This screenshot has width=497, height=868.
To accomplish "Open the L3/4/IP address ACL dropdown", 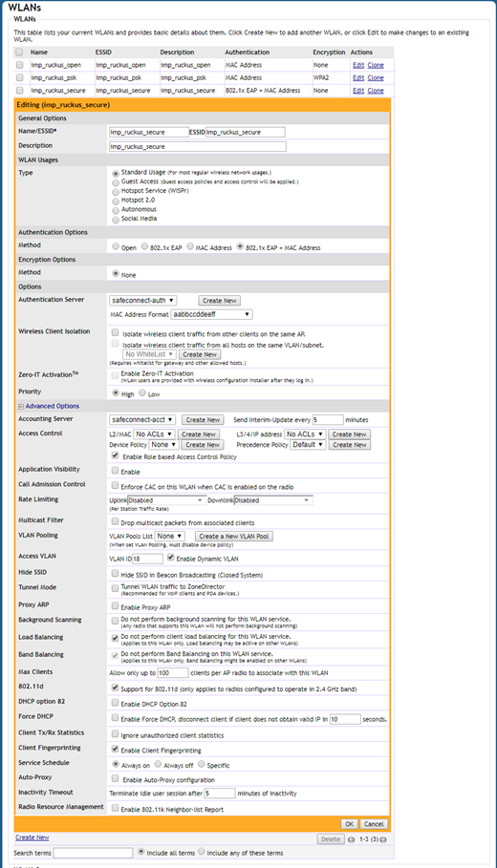I will click(305, 434).
